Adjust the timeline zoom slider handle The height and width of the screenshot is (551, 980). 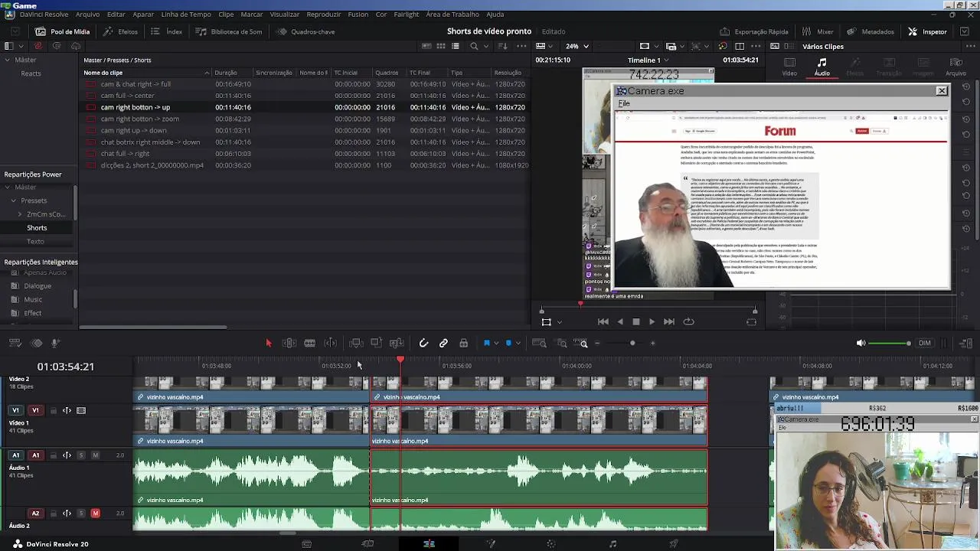[632, 344]
